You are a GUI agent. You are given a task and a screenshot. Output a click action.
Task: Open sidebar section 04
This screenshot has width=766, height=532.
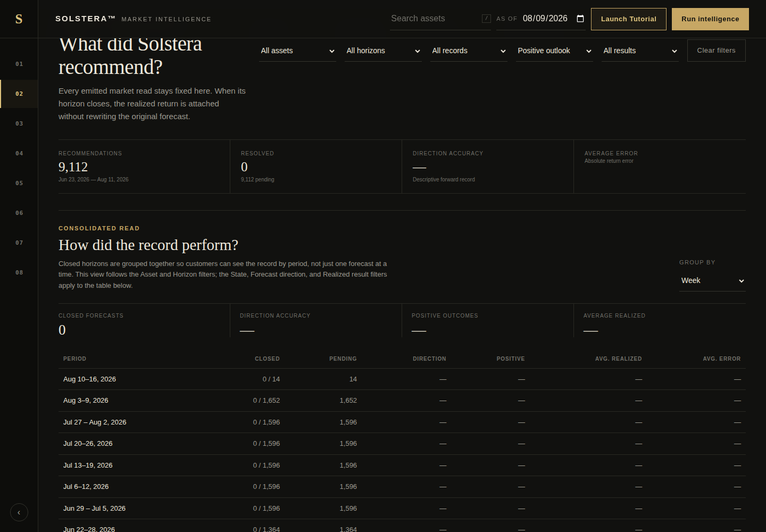point(19,153)
